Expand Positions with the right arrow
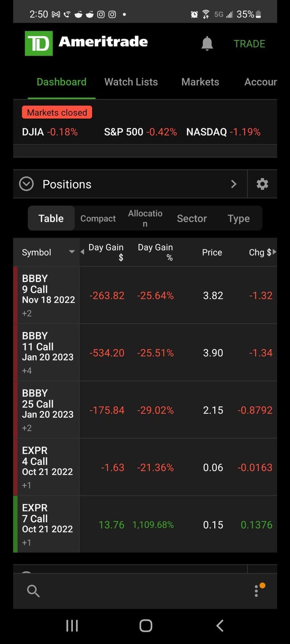 click(234, 184)
